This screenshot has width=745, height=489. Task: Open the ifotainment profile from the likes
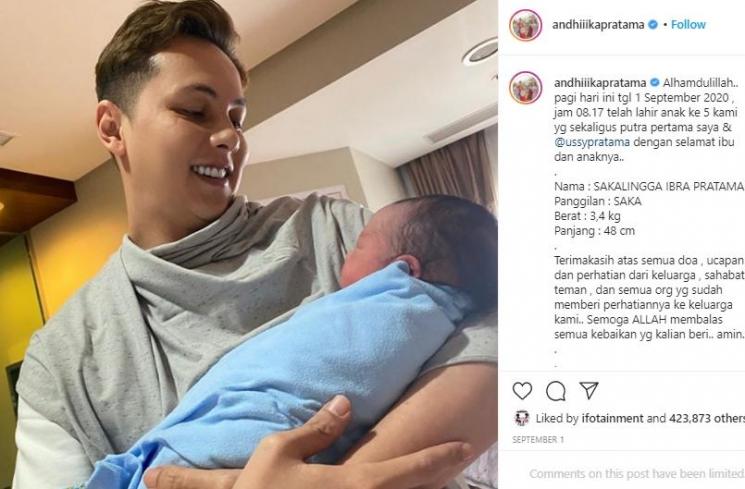tap(612, 418)
